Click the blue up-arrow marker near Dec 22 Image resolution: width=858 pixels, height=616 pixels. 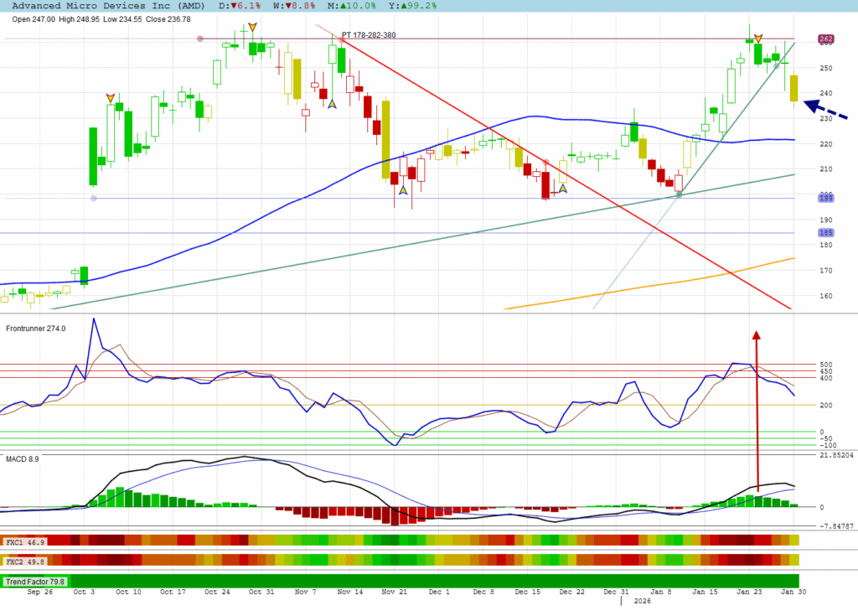(563, 189)
